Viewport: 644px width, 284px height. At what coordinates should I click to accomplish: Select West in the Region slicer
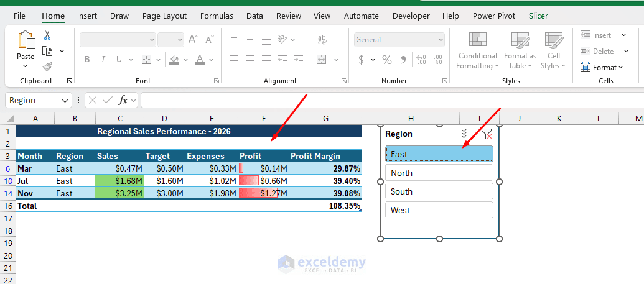439,209
